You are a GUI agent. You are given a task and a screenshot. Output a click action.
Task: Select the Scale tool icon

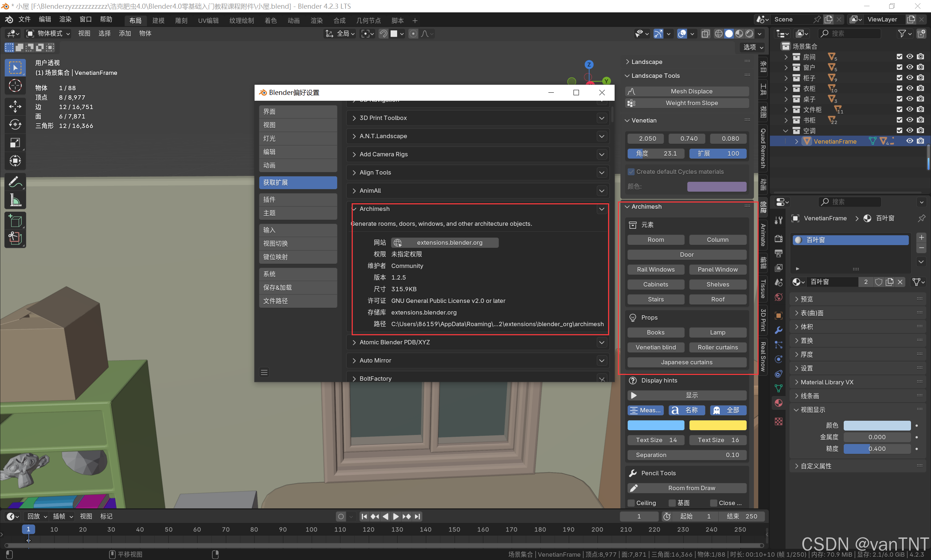pos(15,143)
